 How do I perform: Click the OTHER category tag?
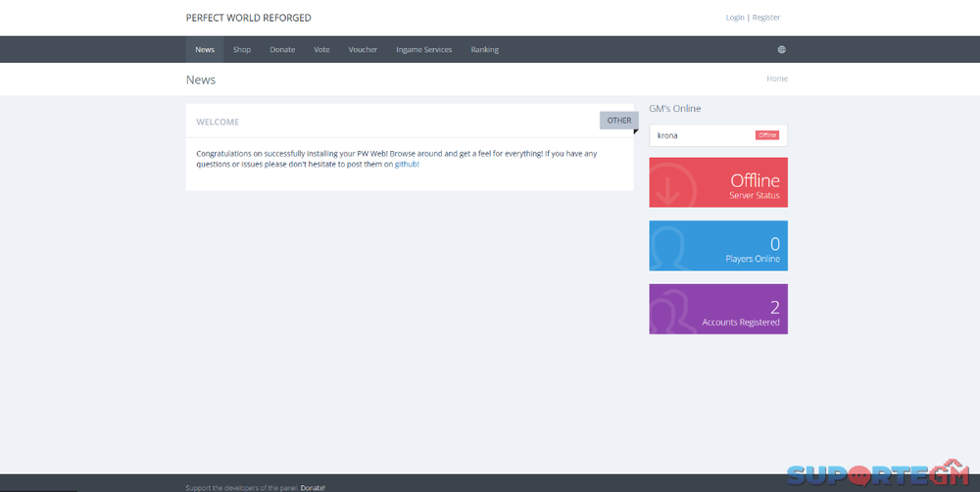coord(618,121)
